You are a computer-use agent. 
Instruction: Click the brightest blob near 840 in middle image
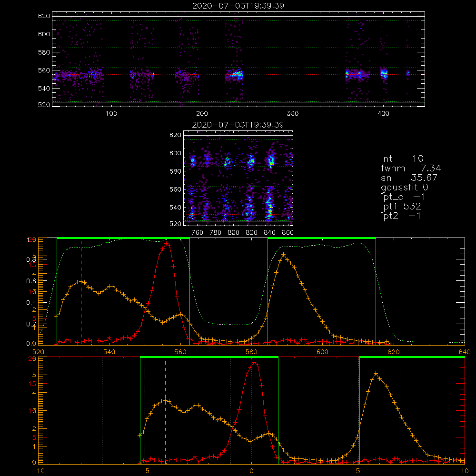click(271, 160)
